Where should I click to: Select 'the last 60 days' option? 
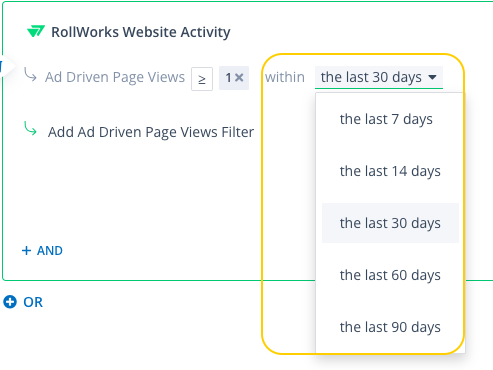[x=390, y=275]
